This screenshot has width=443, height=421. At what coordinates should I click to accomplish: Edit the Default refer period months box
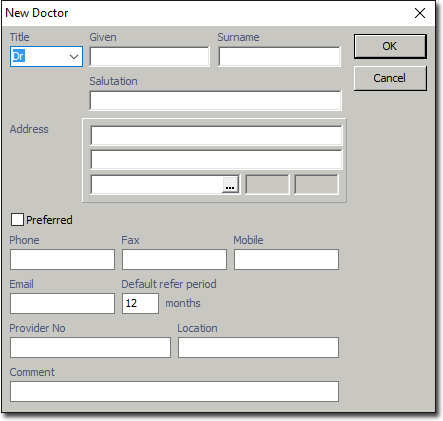pos(140,303)
